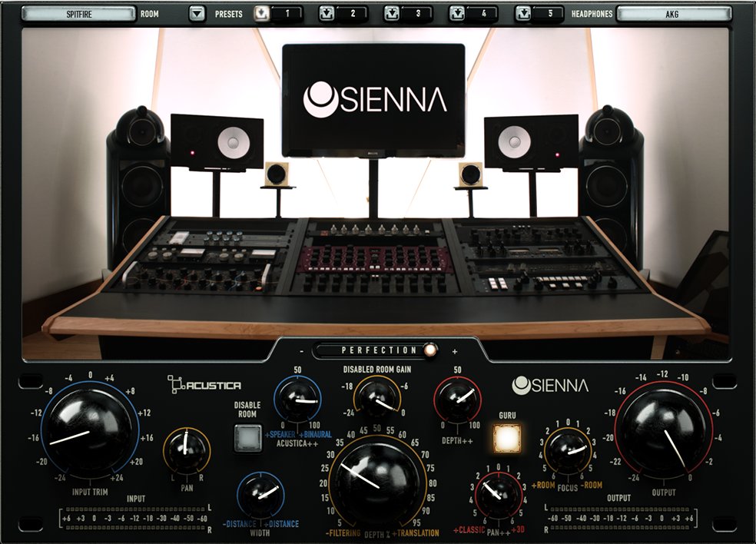Click the OUTPUT knob
756x544 pixels.
[664, 432]
